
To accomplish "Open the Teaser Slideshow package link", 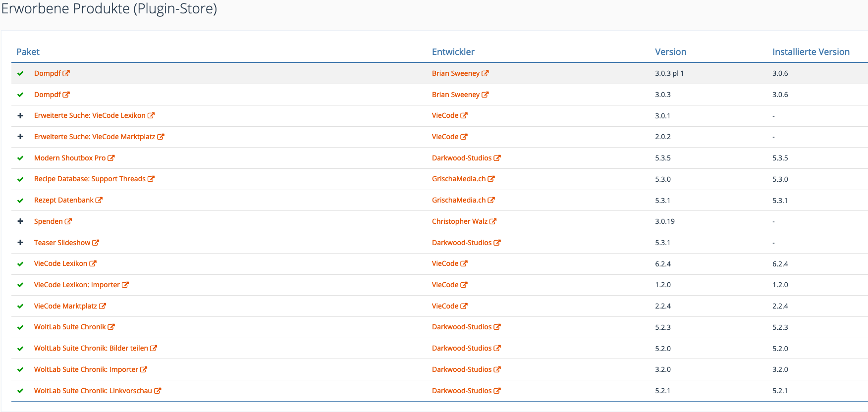I will pyautogui.click(x=62, y=243).
